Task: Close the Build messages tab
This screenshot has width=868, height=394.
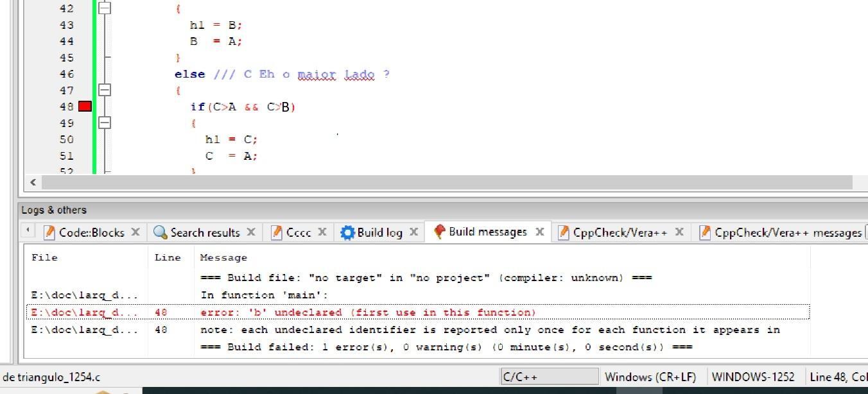Action: point(540,232)
